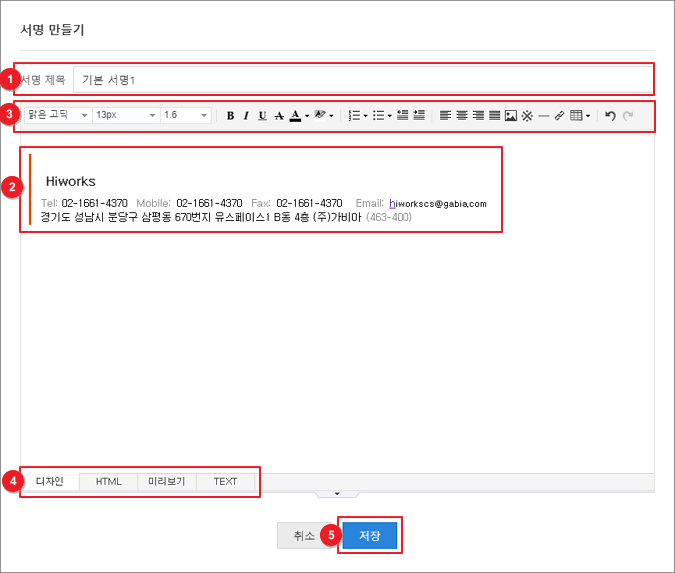
Task: Justify text alignment
Action: [x=495, y=115]
